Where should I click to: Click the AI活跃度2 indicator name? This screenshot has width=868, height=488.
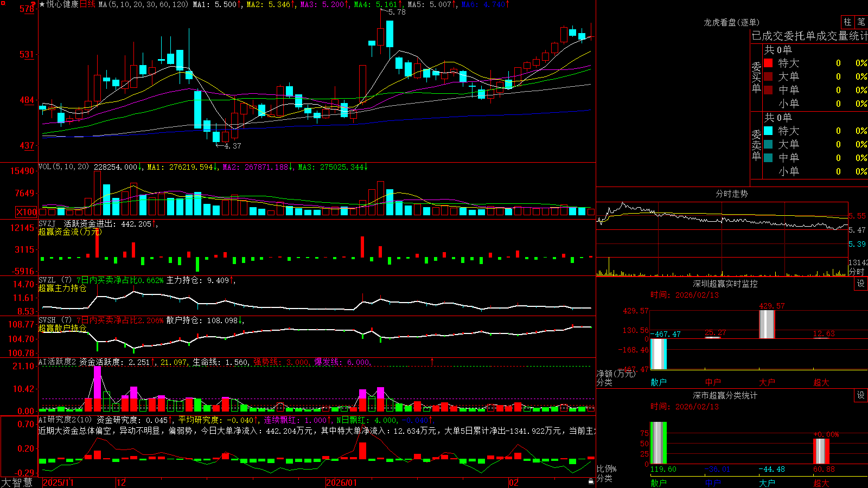point(58,362)
